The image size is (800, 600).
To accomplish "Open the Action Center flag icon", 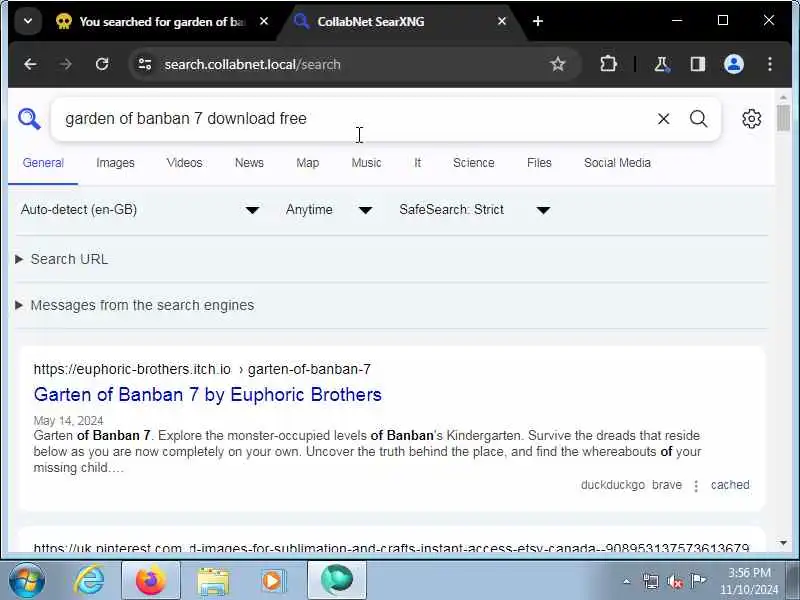I will coord(698,580).
